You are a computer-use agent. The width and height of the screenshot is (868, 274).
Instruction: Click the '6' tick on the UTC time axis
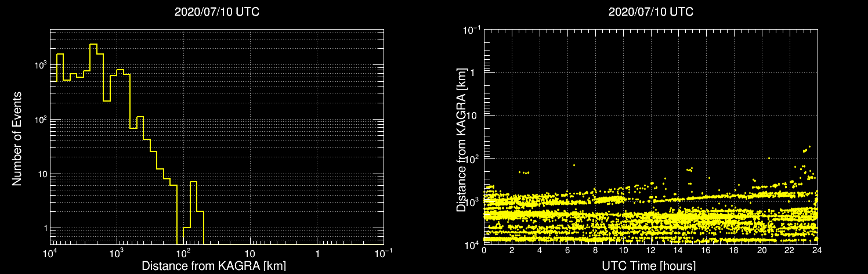[x=567, y=250]
